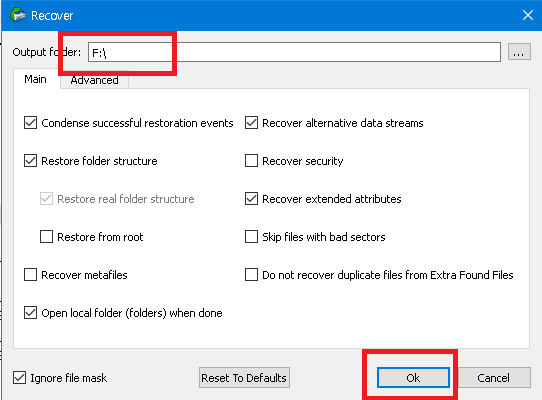Click the Output folder path field
This screenshot has width=542, height=400.
click(x=294, y=52)
